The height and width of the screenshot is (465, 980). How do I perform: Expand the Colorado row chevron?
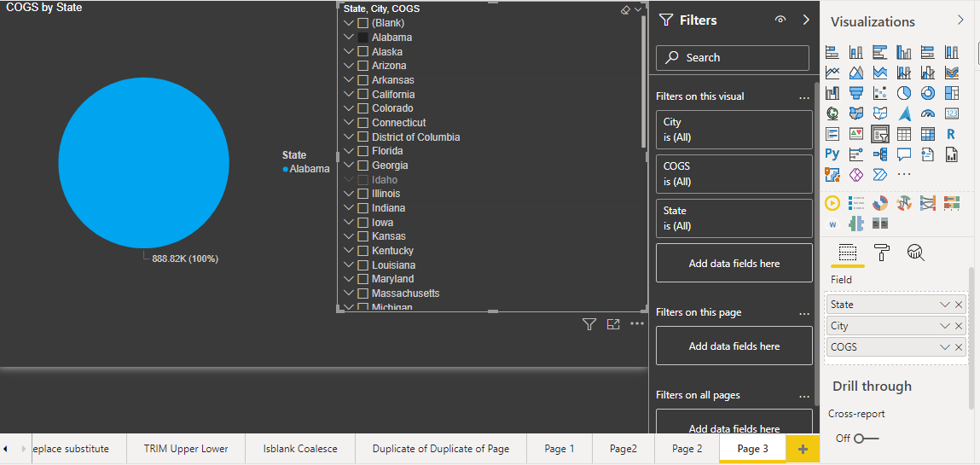pyautogui.click(x=349, y=108)
